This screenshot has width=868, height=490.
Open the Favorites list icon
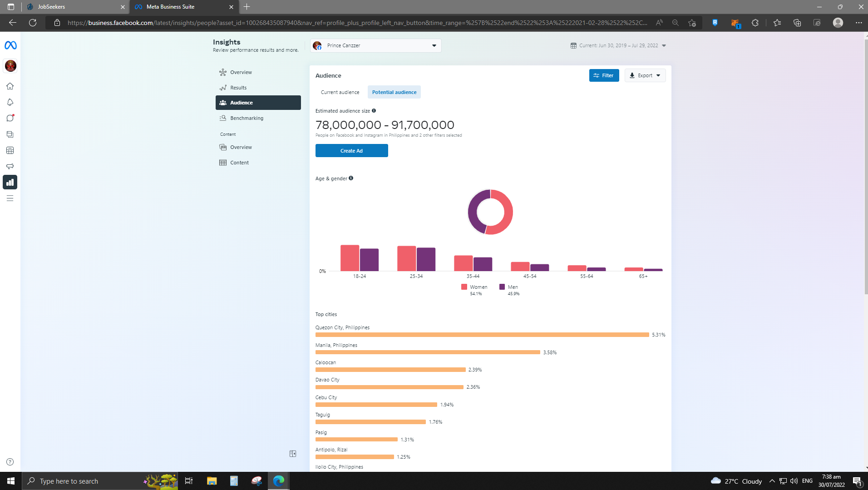tap(777, 23)
